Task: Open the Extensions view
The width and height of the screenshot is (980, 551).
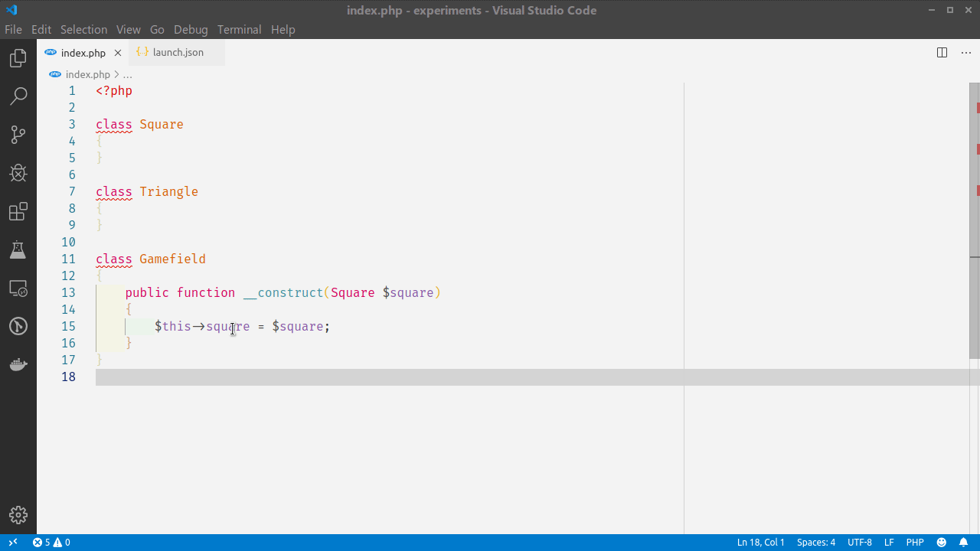Action: (x=18, y=211)
